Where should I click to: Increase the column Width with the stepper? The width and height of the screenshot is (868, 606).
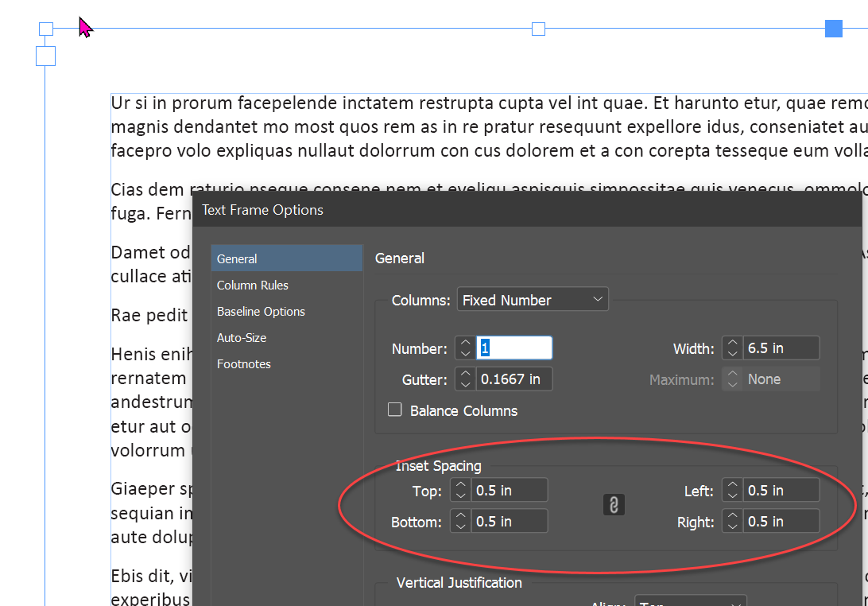tap(732, 343)
